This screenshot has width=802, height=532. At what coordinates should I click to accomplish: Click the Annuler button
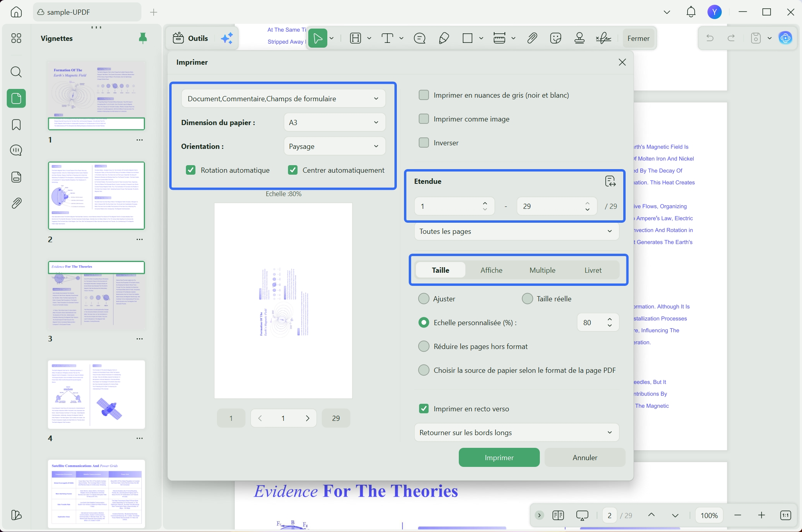(585, 457)
